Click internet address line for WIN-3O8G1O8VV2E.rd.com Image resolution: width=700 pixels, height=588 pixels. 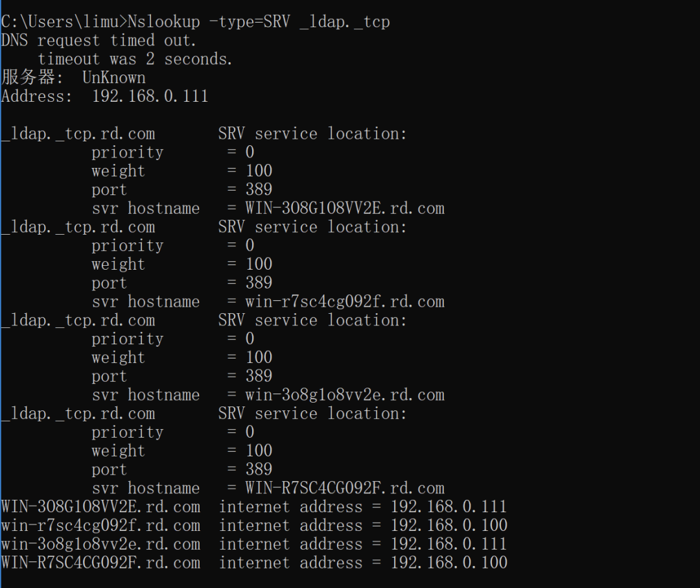[254, 507]
